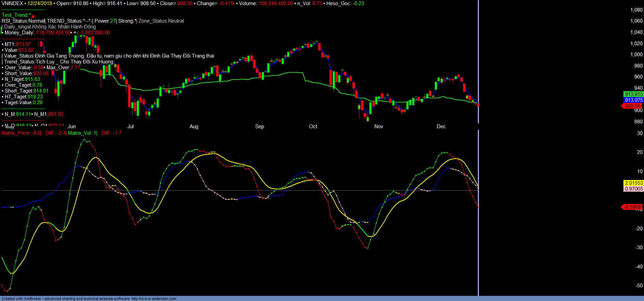Select the red -8.5968 indicator value tag

(x=632, y=207)
